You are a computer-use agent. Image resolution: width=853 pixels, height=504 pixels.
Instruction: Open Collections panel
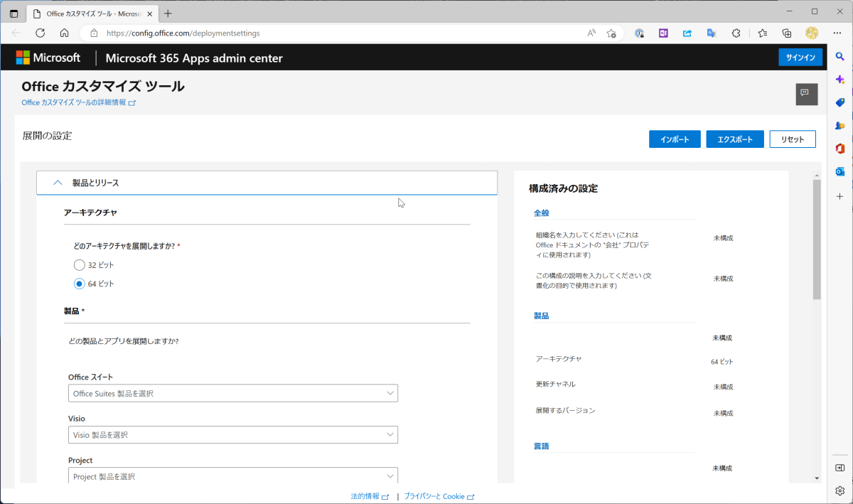[x=787, y=33]
